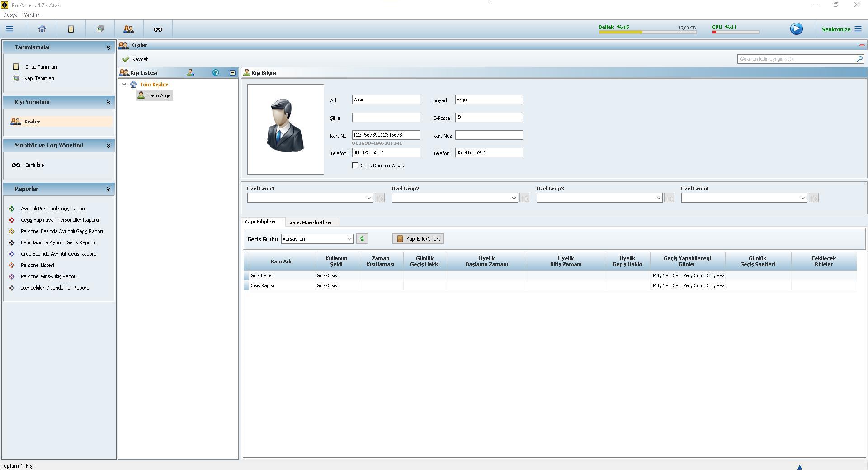Screen dimensions: 868x470
Task: Collapse the Raporlar sidebar section
Action: click(108, 189)
